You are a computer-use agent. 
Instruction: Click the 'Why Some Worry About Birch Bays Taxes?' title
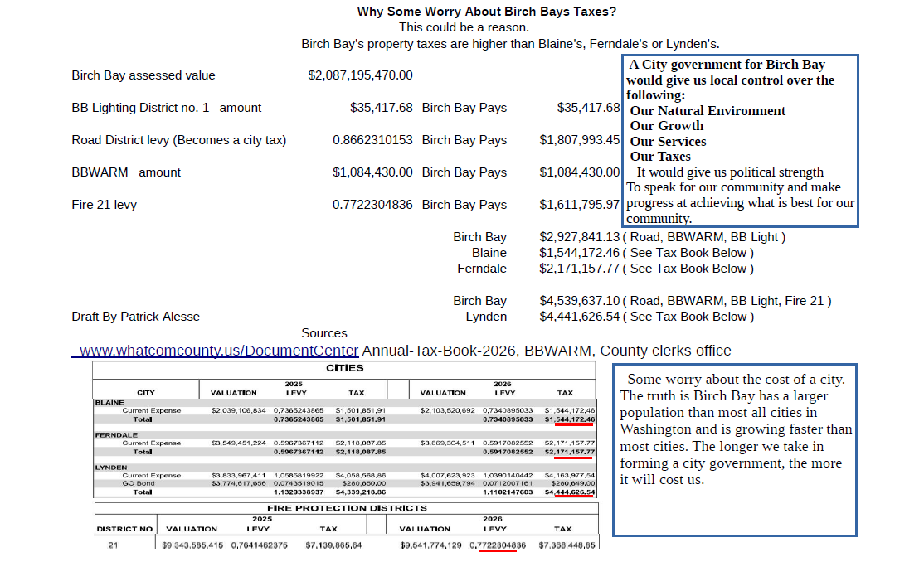pos(487,12)
